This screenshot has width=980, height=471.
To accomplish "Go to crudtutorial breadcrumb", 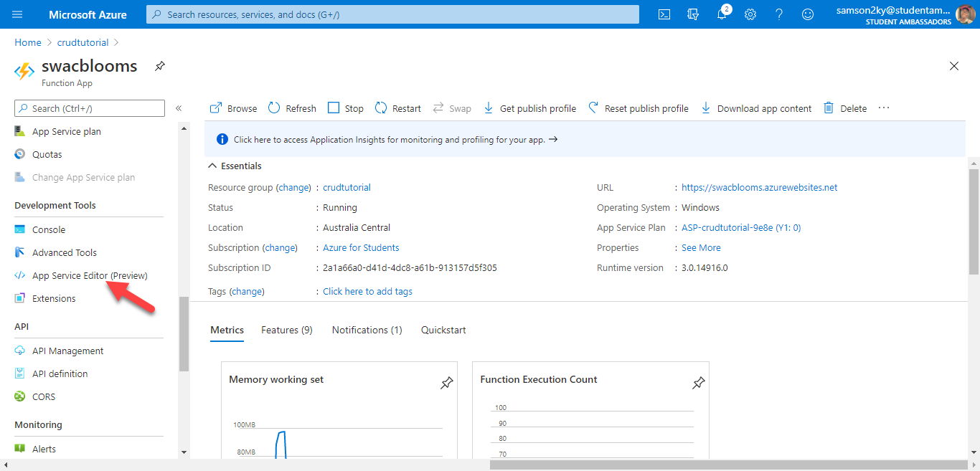I will [x=83, y=42].
